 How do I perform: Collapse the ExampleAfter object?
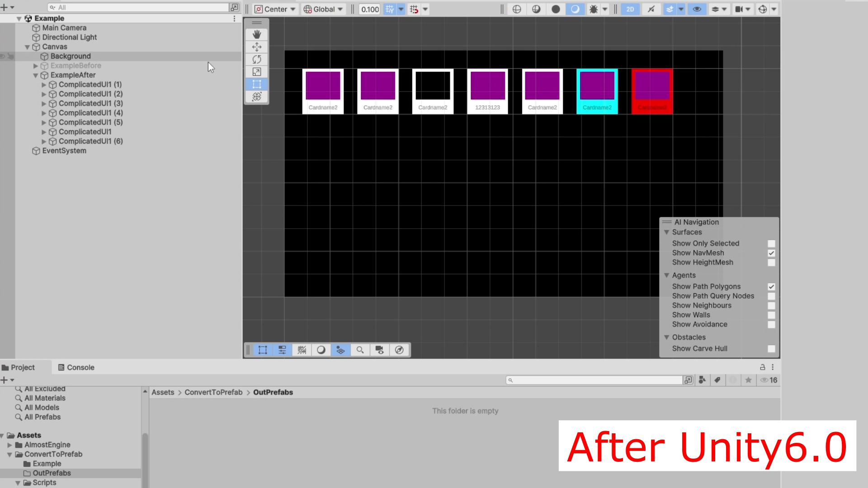(x=36, y=75)
